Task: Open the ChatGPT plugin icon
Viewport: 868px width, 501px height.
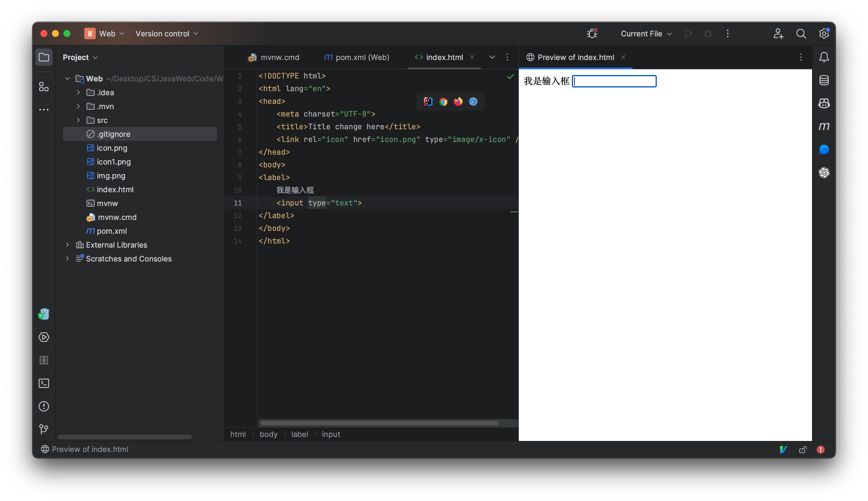Action: coord(824,172)
